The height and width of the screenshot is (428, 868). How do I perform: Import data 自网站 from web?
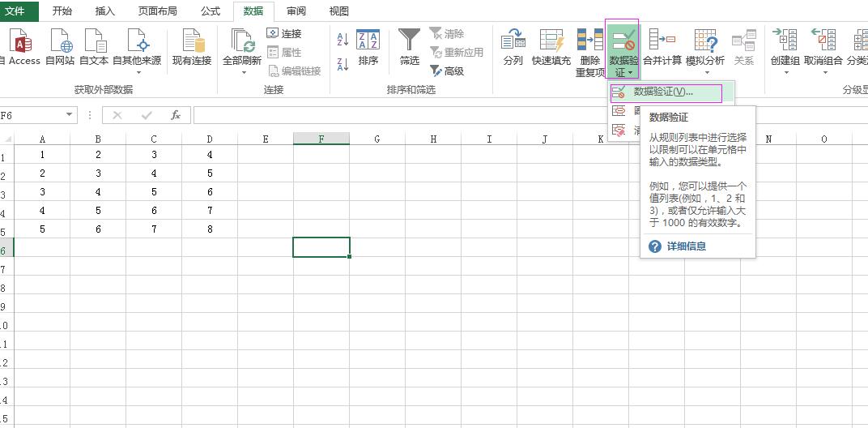coord(60,47)
